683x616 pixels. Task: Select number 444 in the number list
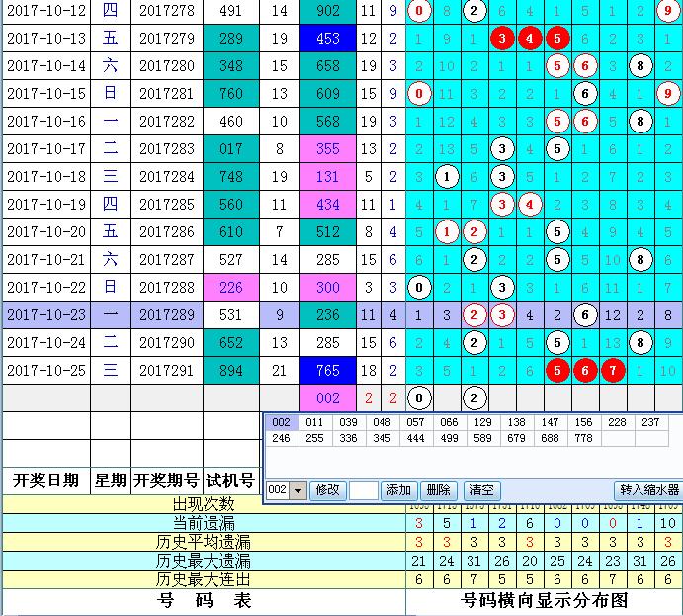tap(450, 438)
